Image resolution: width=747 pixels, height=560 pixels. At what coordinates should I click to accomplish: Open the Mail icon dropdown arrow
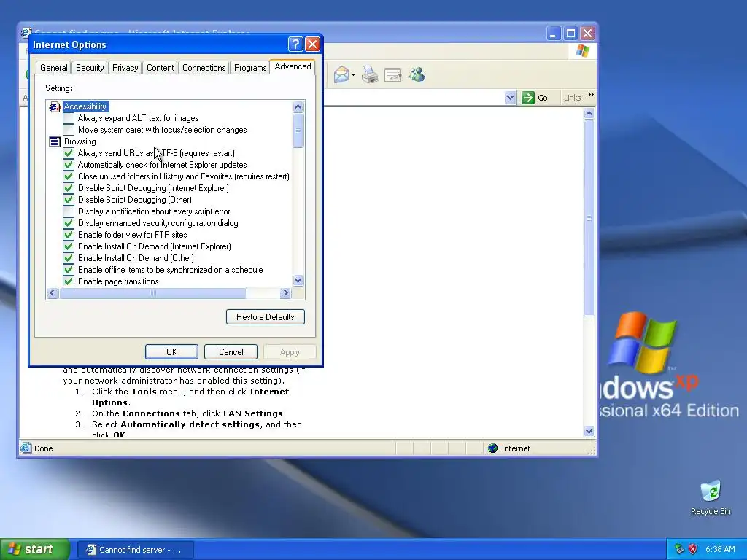click(353, 75)
